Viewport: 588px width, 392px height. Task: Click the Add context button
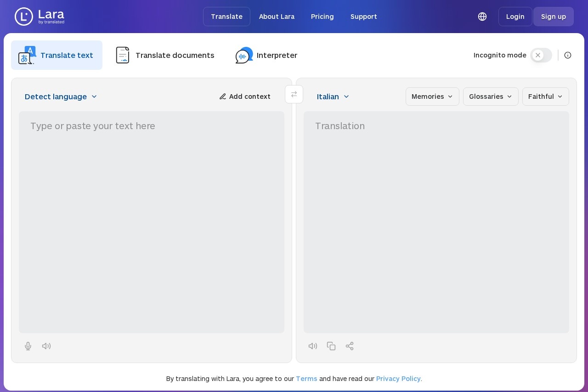245,97
